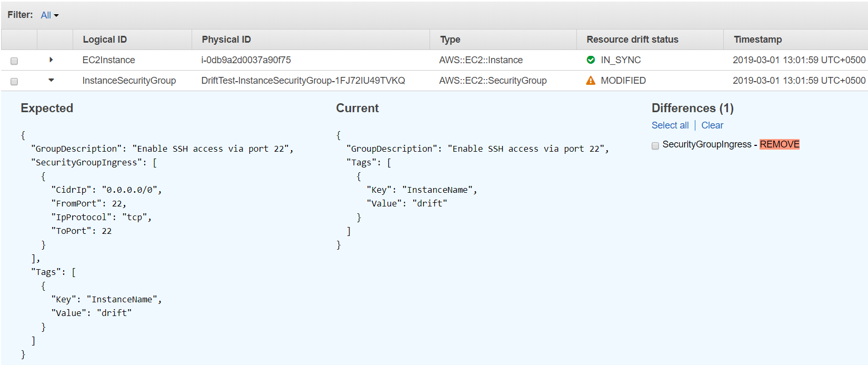Sort by the Type column header

pos(450,40)
